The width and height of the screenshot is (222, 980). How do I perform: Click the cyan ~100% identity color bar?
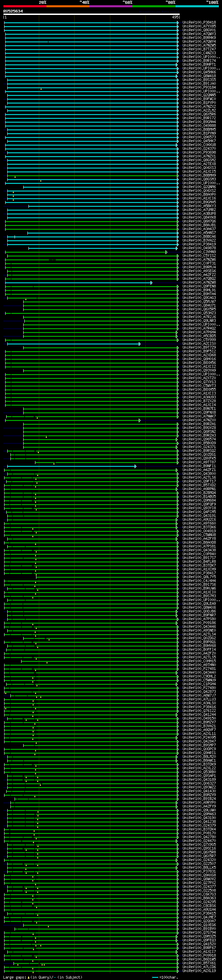(x=197, y=6)
